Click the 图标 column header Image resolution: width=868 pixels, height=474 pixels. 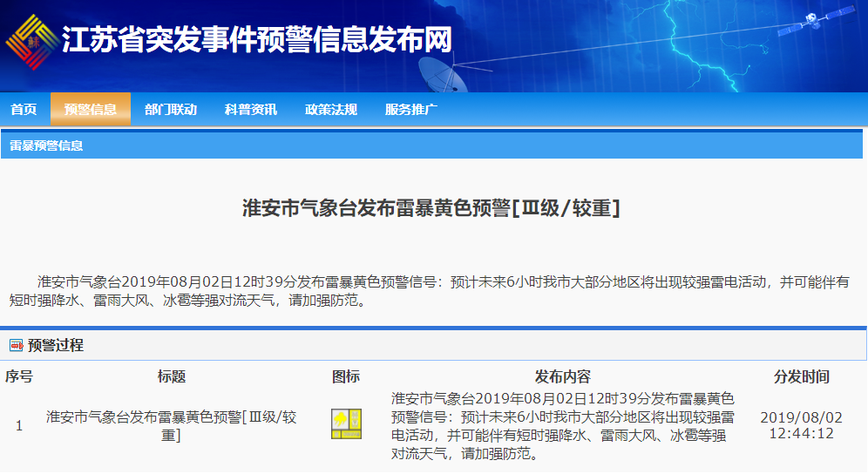point(346,377)
